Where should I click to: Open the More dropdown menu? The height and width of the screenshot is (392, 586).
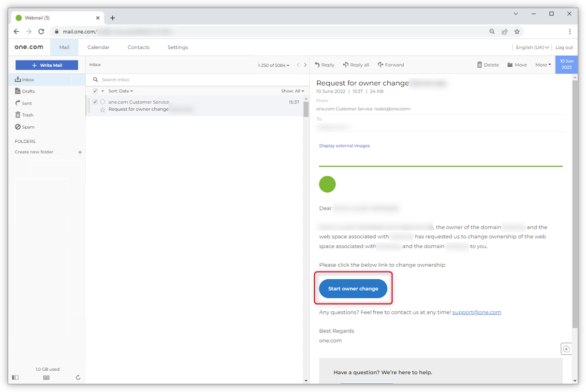coord(543,65)
